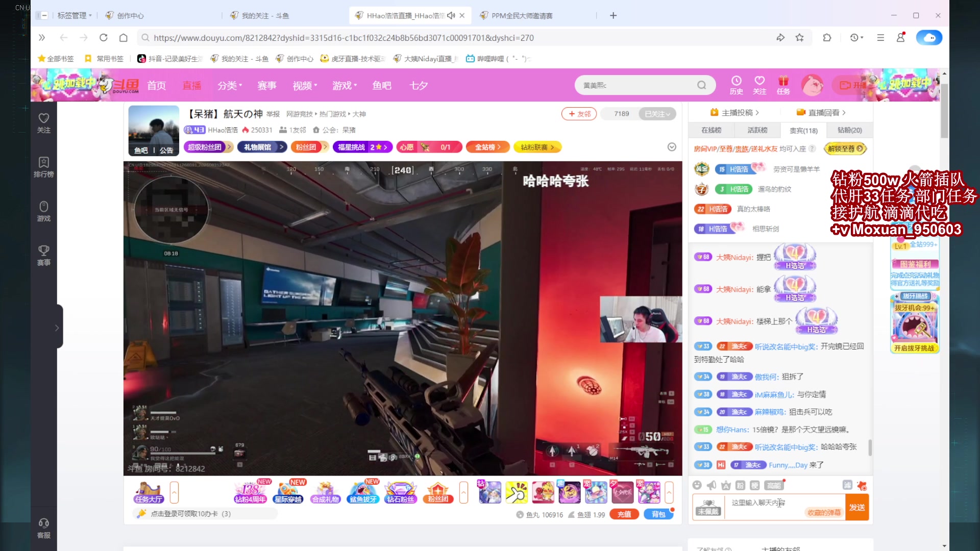Open 主播投稿 link

tap(734, 112)
